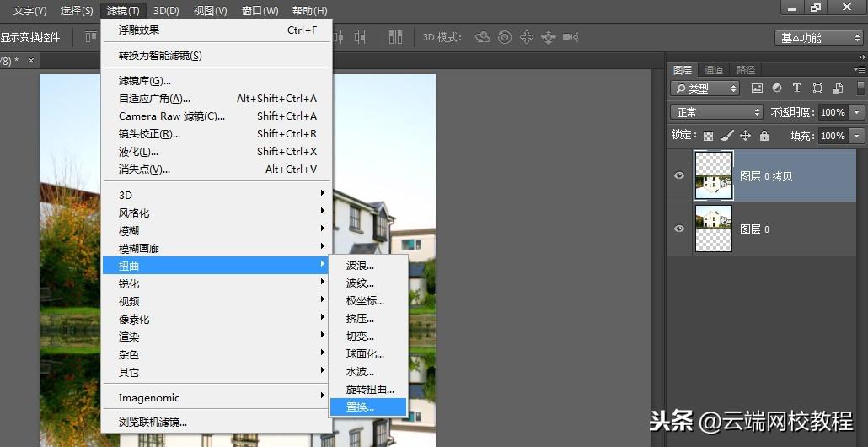Lock transparent pixels icon
Image resolution: width=868 pixels, height=447 pixels.
coord(708,136)
